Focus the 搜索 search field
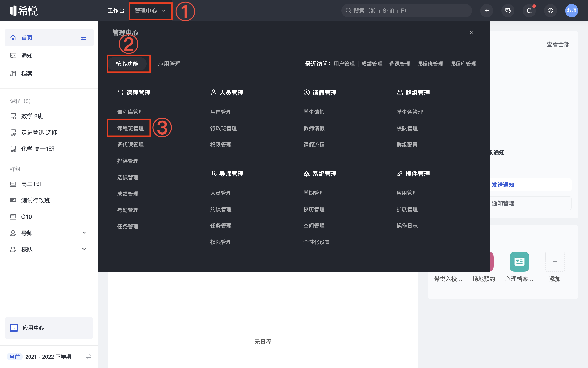 tap(406, 11)
